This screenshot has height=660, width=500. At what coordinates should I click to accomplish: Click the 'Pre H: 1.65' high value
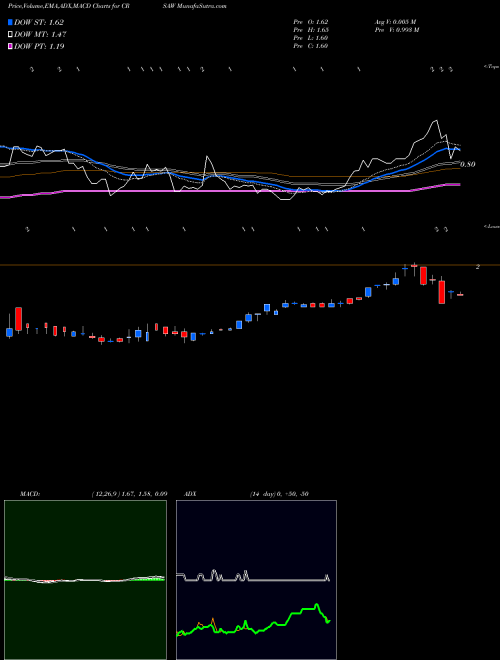[311, 30]
